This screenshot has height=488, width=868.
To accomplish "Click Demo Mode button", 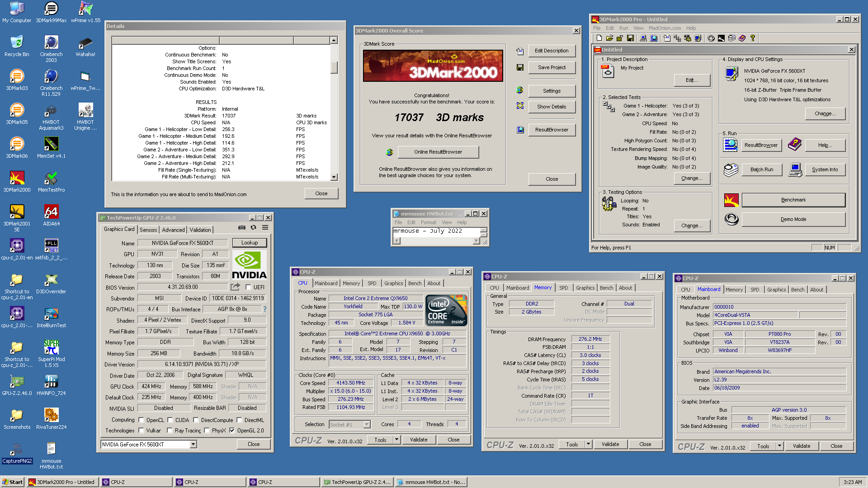I will 793,219.
